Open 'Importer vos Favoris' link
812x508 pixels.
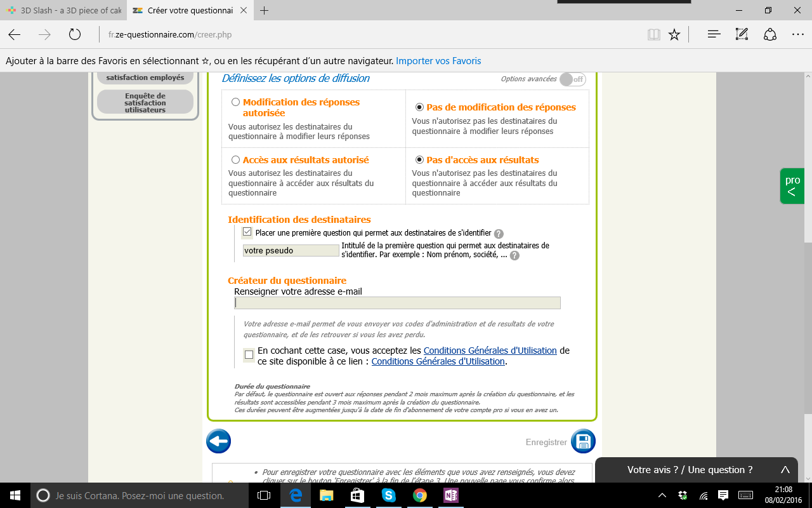coord(438,61)
